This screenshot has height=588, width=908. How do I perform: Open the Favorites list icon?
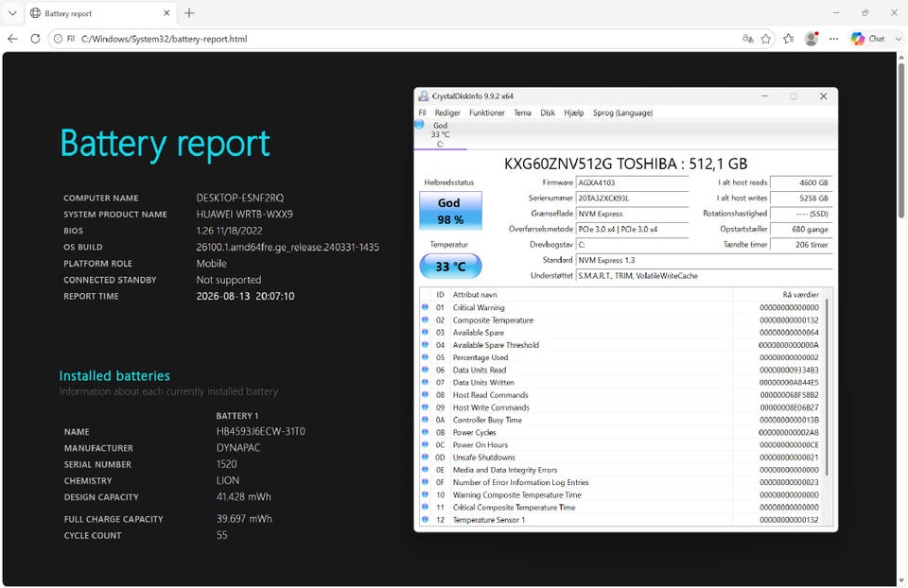pos(788,39)
